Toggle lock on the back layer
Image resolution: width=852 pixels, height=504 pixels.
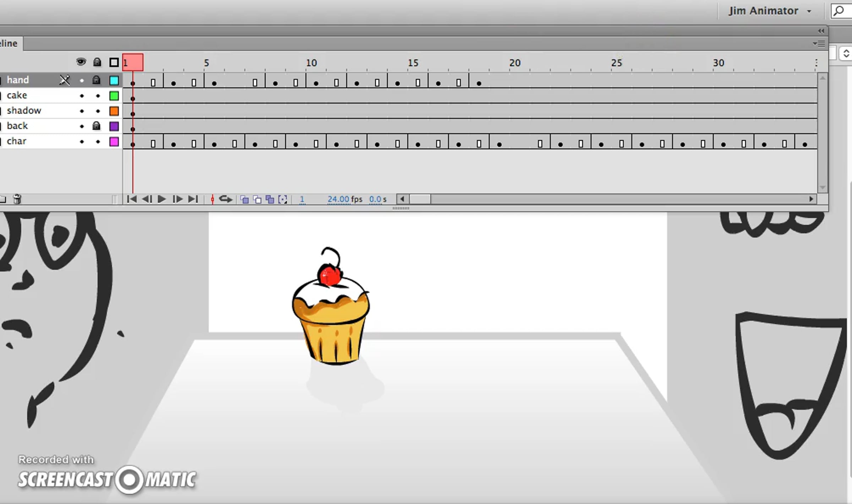coord(97,126)
